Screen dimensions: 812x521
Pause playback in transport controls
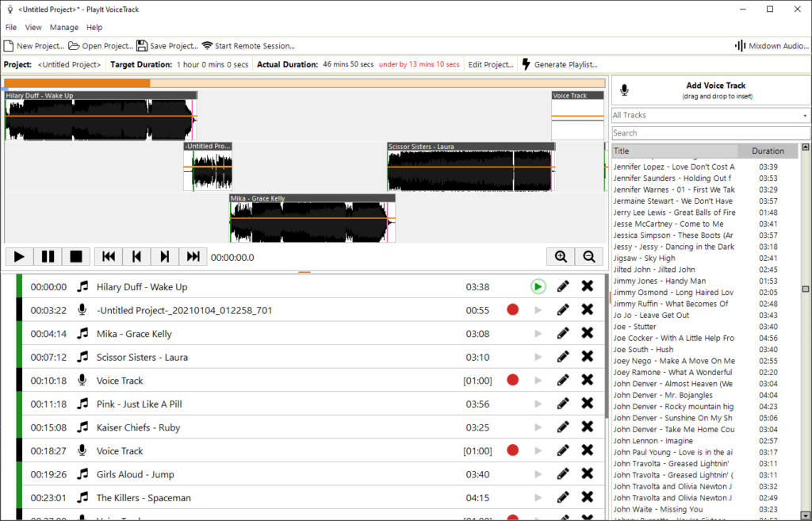(48, 257)
